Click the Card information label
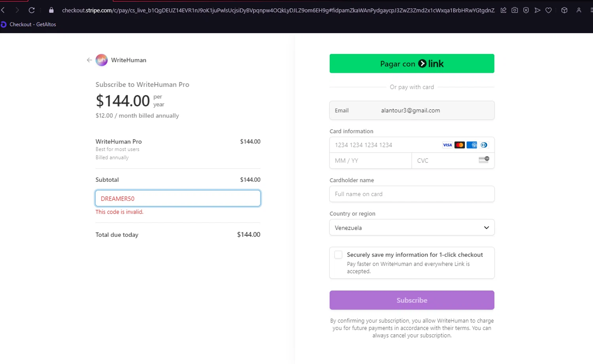 [x=351, y=131]
